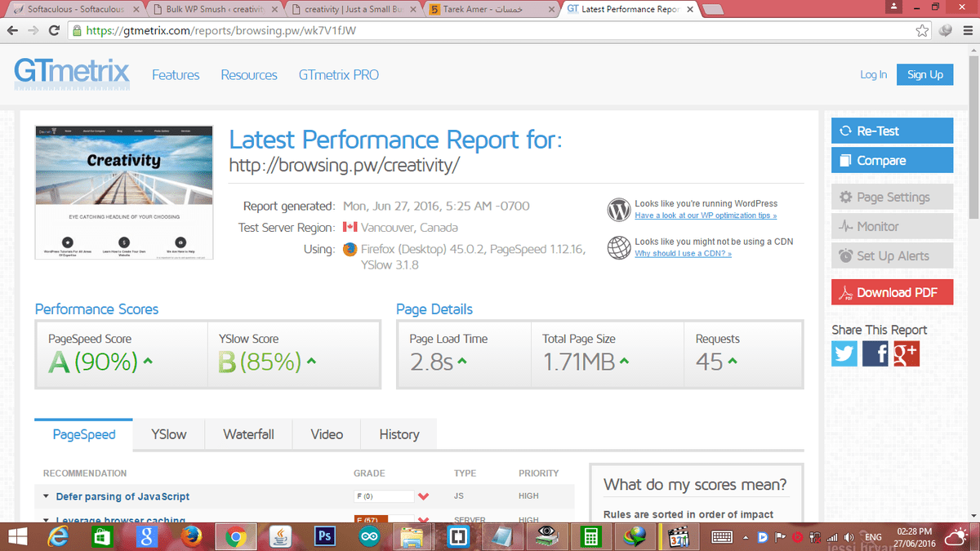This screenshot has height=551, width=980.
Task: Share report on Google Plus
Action: pyautogui.click(x=906, y=353)
